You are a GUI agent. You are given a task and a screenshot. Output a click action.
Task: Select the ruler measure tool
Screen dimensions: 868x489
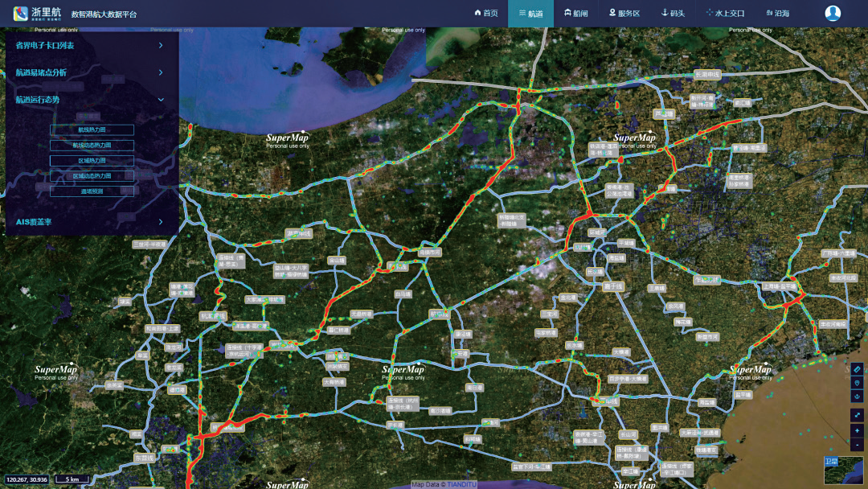click(857, 369)
